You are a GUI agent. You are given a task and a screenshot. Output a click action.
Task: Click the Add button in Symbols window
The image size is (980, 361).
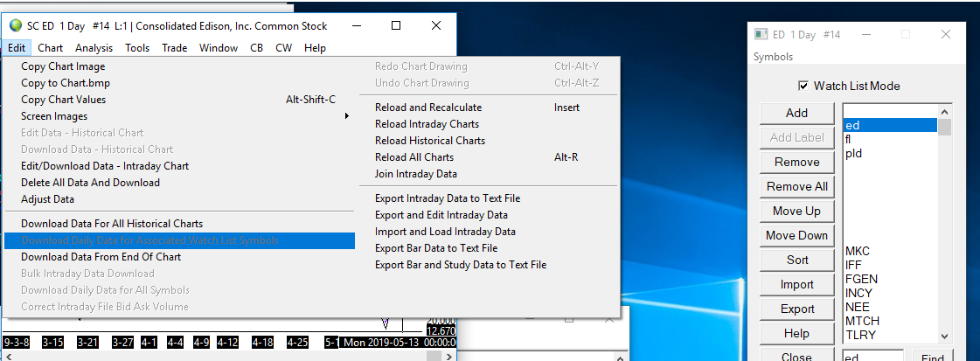[797, 113]
